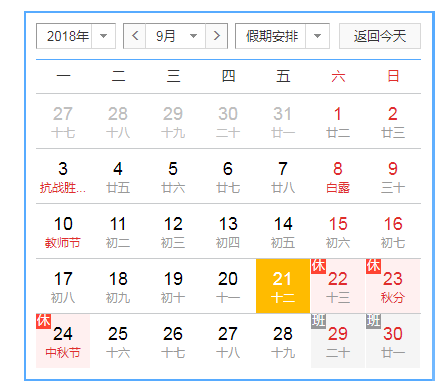Select September 9 date
435x386 pixels.
[x=393, y=176]
